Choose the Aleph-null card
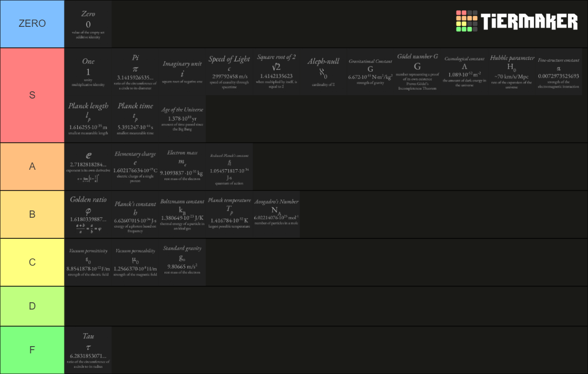Image resolution: width=588 pixels, height=374 pixels. [323, 72]
